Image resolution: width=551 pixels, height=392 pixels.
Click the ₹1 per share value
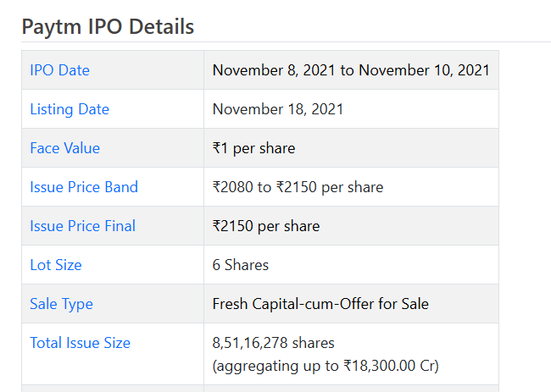tap(253, 148)
